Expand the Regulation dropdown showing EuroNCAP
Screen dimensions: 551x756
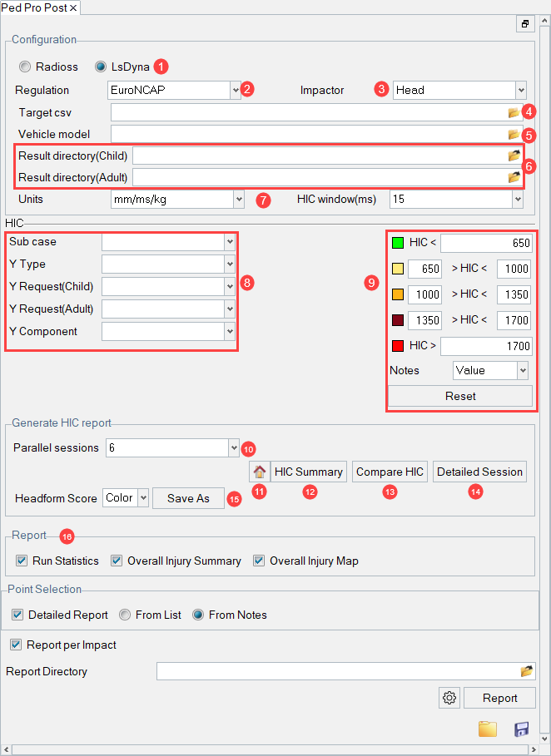click(x=236, y=90)
